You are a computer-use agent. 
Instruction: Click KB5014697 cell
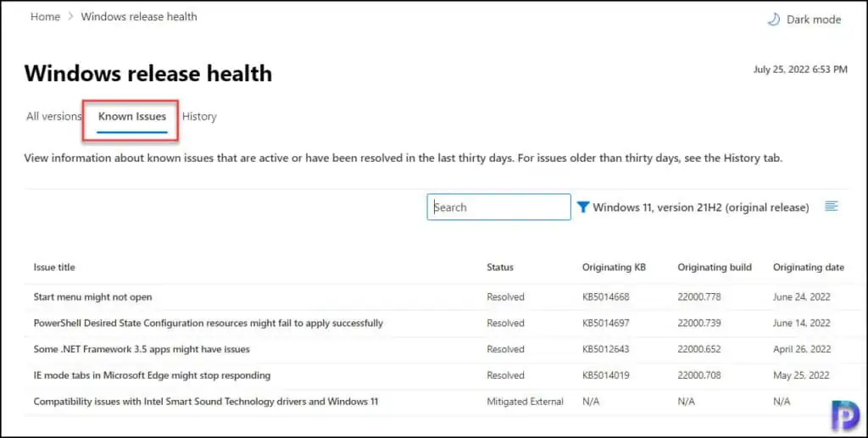tap(605, 323)
